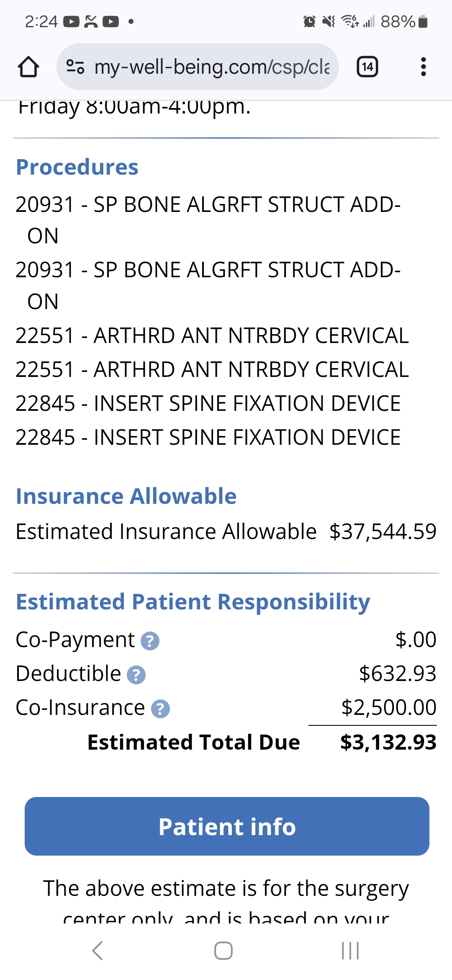Open the tab switcher showing 14 tabs
Screen dimensions: 452x980
click(x=367, y=67)
